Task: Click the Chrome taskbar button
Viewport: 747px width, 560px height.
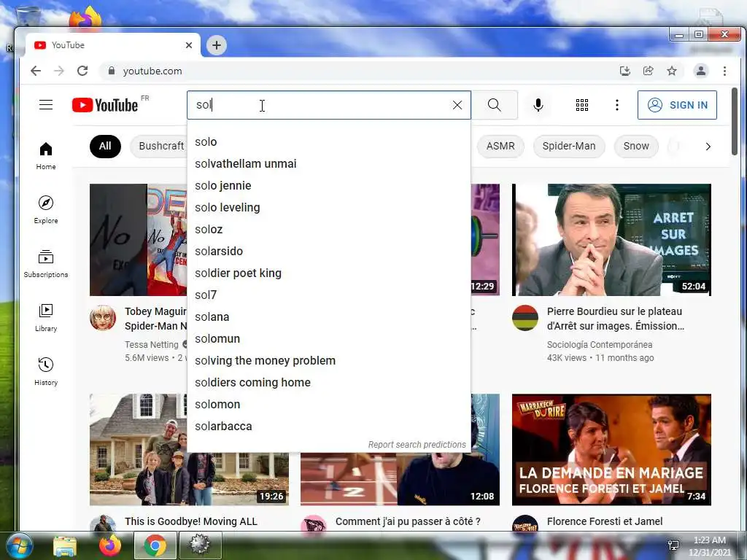Action: coord(155,545)
